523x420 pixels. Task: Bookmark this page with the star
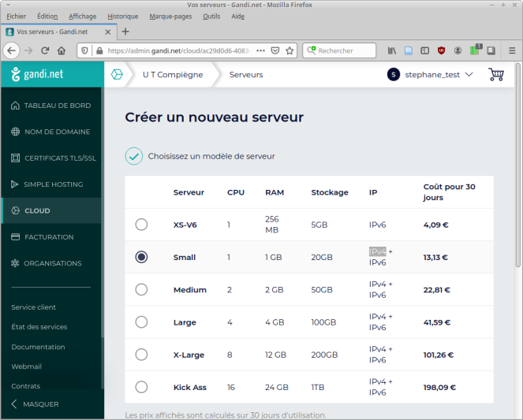(x=290, y=50)
